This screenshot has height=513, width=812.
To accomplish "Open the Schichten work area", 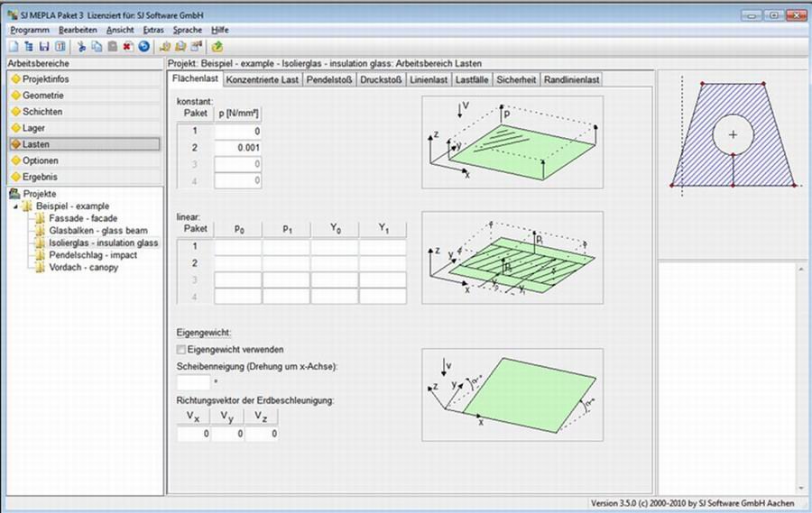I will (85, 111).
